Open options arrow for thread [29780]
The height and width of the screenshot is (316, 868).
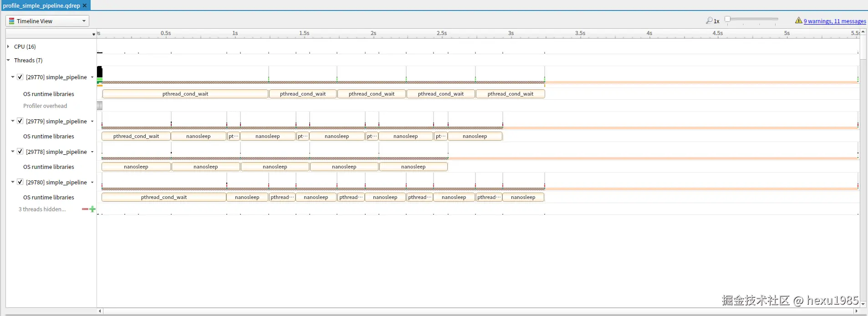[92, 183]
